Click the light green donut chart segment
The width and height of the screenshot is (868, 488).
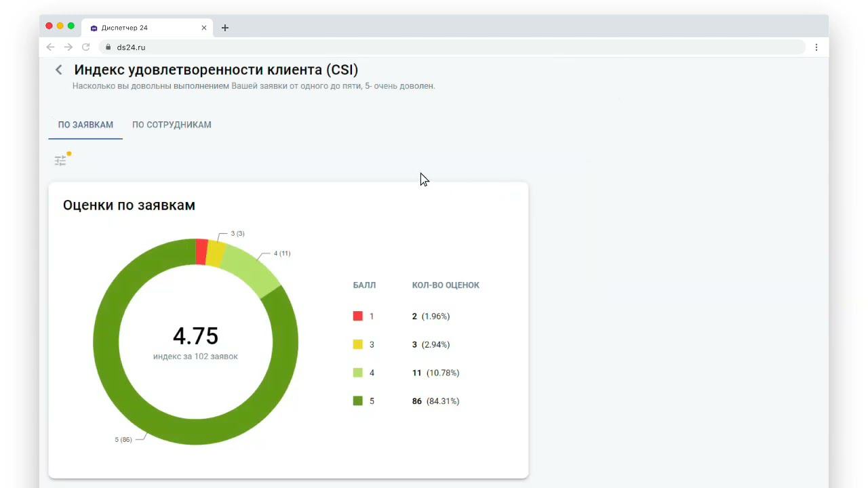pyautogui.click(x=251, y=270)
